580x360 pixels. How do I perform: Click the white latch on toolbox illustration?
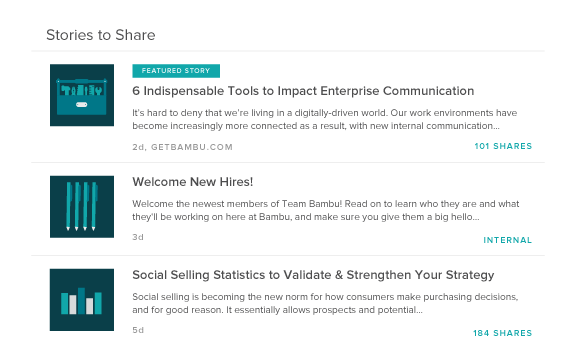(82, 105)
